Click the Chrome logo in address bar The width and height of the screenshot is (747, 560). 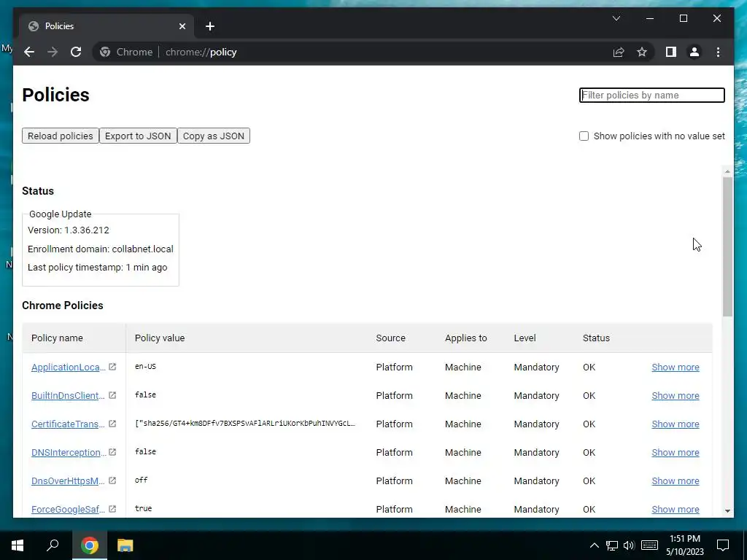click(105, 52)
